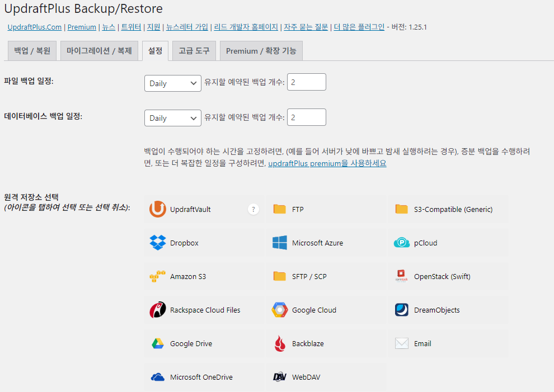Focus the database backup retain count field
Image resolution: width=554 pixels, height=392 pixels.
point(306,117)
